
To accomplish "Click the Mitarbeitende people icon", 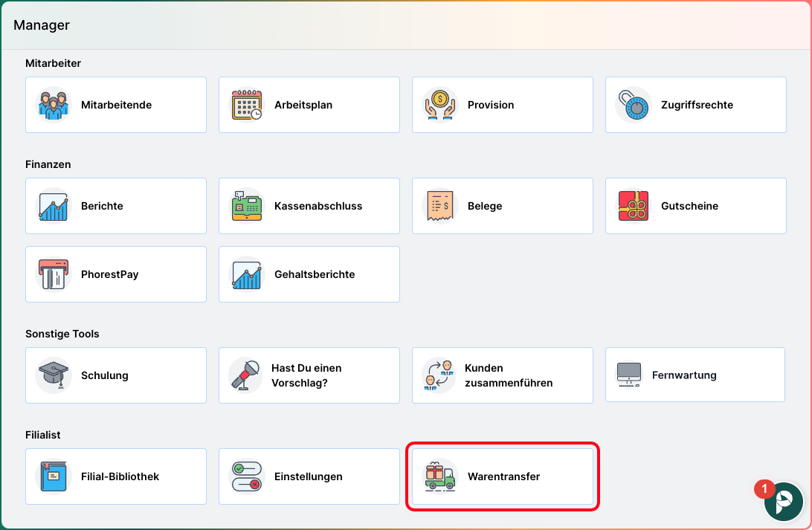I will (x=54, y=106).
